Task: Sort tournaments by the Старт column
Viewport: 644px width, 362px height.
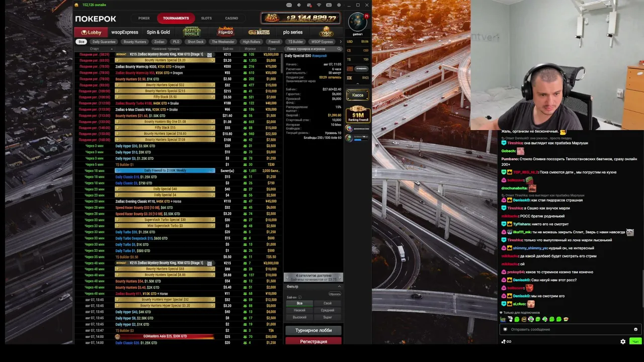Action: 94,49
